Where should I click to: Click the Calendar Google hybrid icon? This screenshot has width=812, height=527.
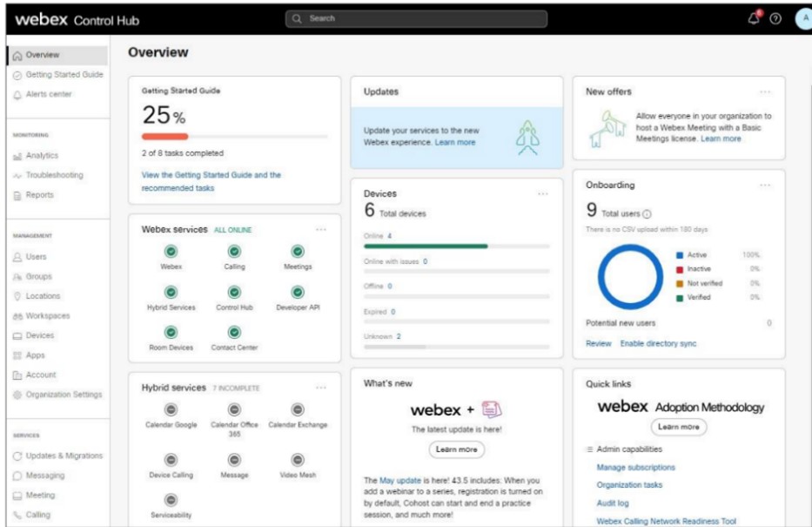coord(171,410)
